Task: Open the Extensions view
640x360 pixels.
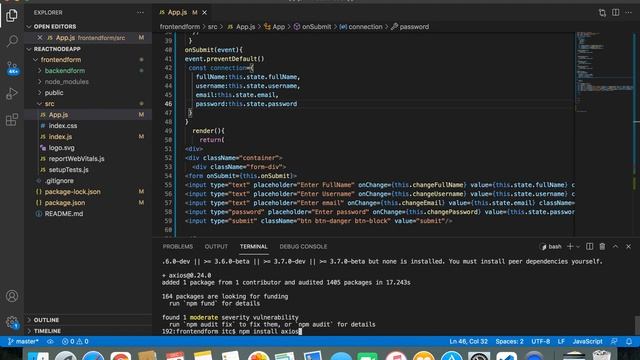Action: 12,120
